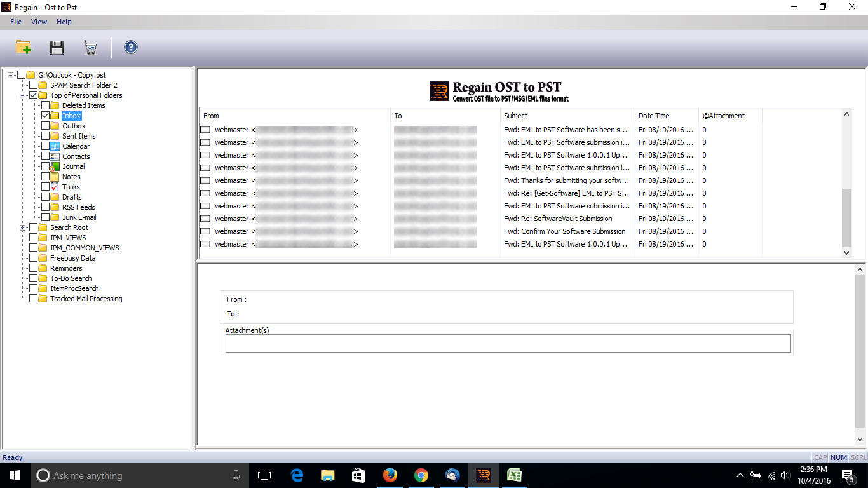Check the Sent Items checkbox
The height and width of the screenshot is (488, 868).
[46, 136]
